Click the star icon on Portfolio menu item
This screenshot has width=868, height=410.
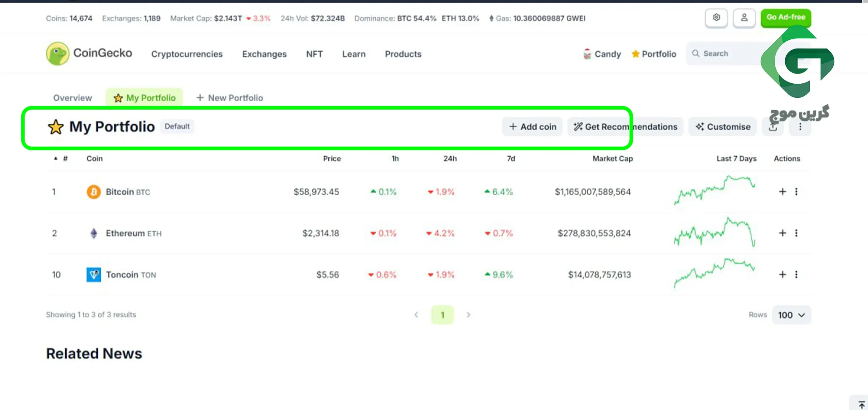[x=635, y=54]
